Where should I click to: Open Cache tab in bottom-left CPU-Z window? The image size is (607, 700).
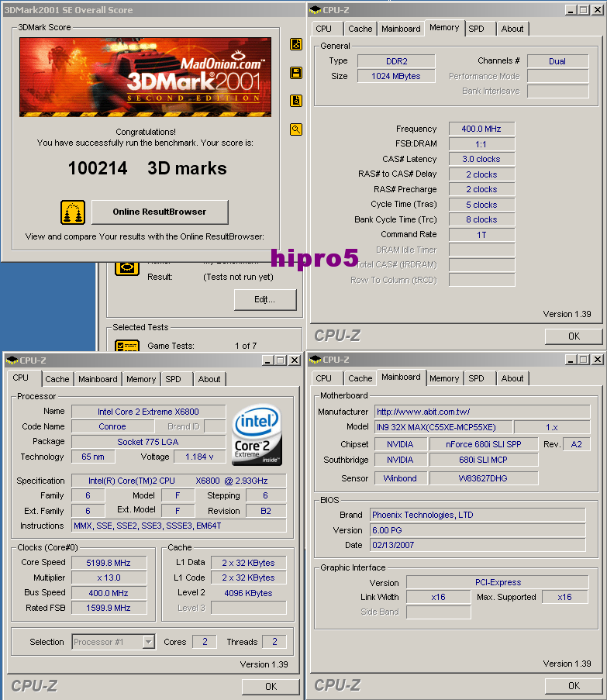click(57, 379)
